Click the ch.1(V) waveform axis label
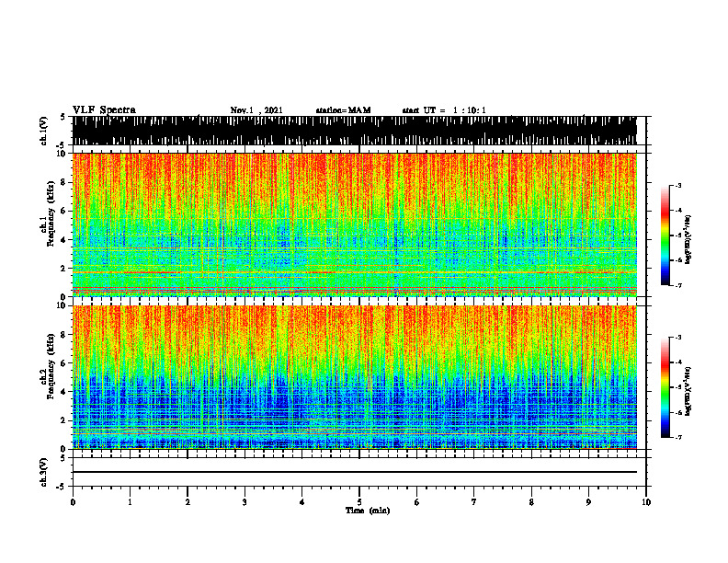728x563 pixels. click(x=44, y=131)
